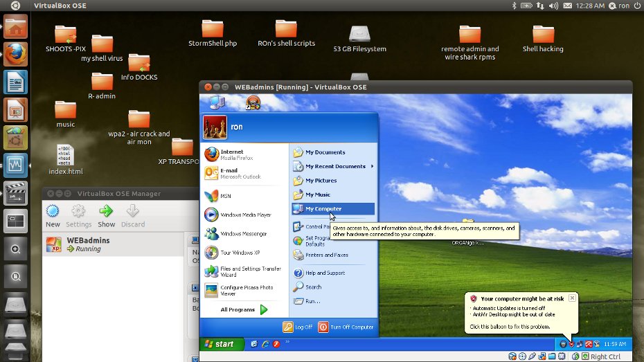This screenshot has height=362, width=644.
Task: Open Settings in VirtualBox OSE Manager toolbar
Action: (78, 216)
